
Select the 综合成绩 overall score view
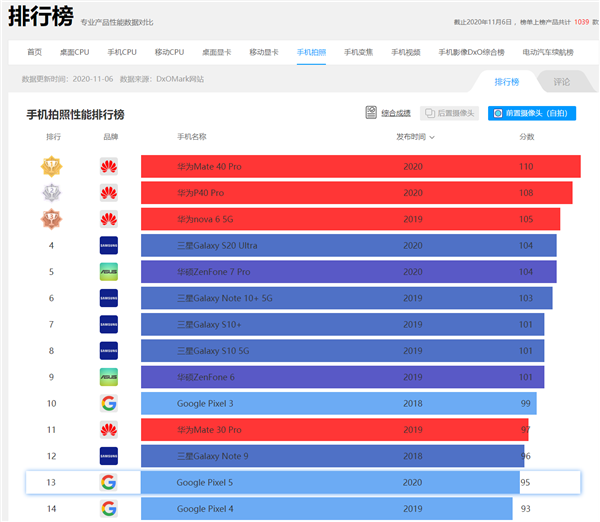coord(396,113)
